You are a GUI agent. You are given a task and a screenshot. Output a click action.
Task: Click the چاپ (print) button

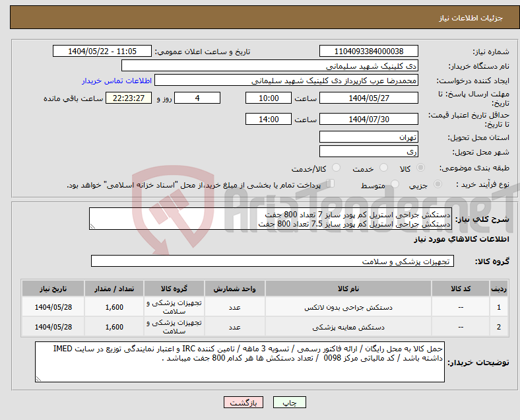289,402
